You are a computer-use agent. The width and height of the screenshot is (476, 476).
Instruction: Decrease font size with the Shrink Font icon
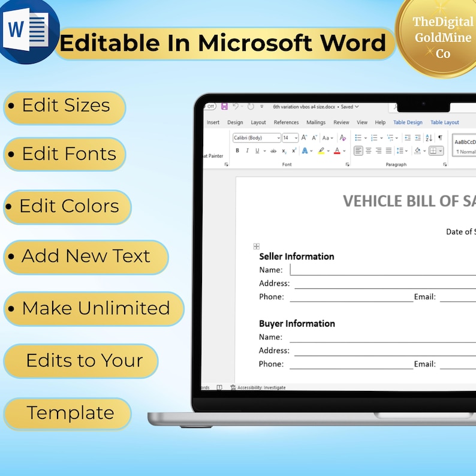(315, 137)
